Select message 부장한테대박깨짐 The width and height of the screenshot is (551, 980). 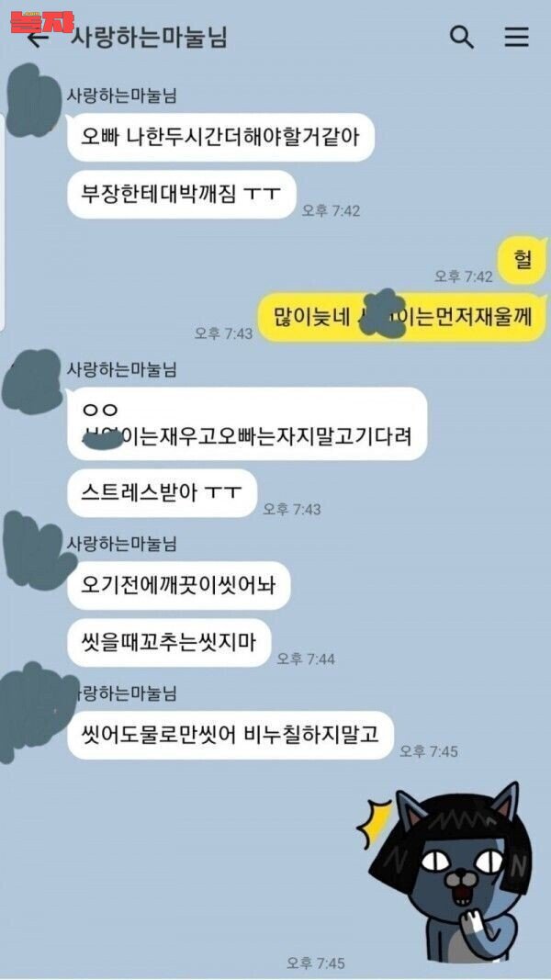pyautogui.click(x=181, y=195)
